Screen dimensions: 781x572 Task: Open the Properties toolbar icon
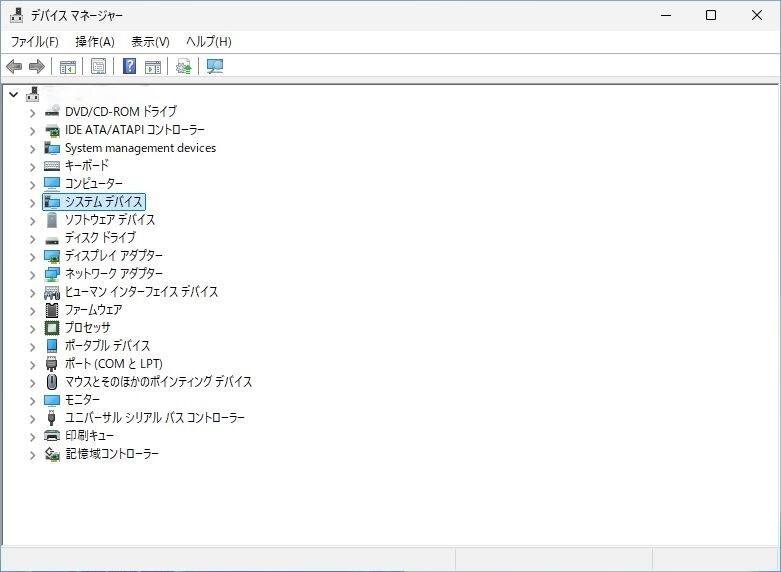(x=99, y=66)
